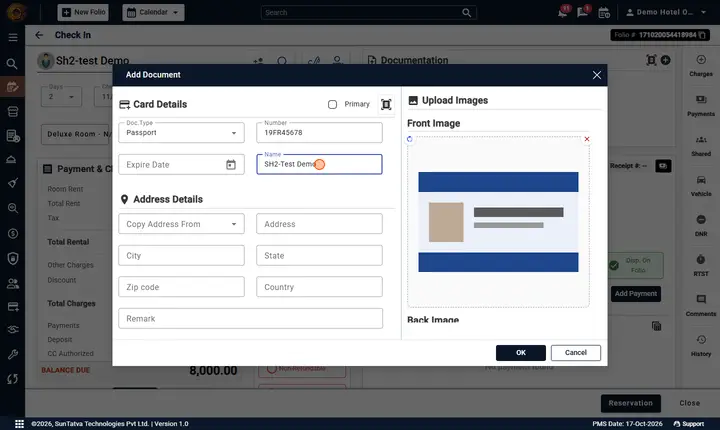Open RTST in the right panel
The image size is (720, 430).
pos(701,266)
